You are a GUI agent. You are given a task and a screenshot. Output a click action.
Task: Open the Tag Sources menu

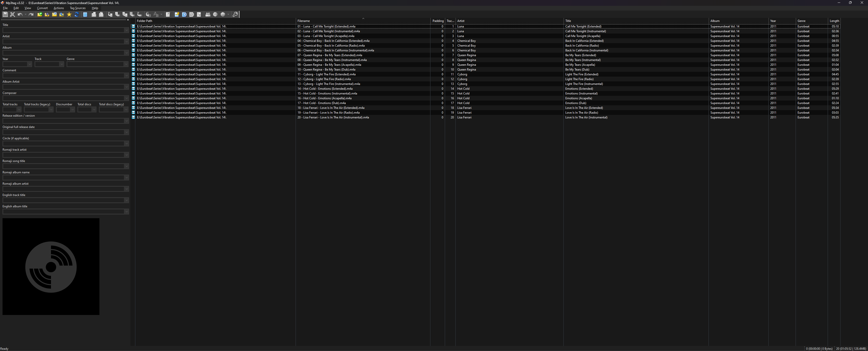coord(77,8)
